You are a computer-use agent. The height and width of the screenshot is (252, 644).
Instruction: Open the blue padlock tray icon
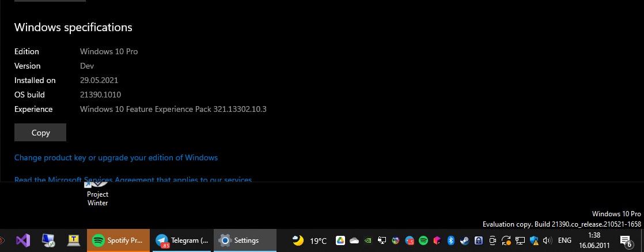(x=479, y=240)
